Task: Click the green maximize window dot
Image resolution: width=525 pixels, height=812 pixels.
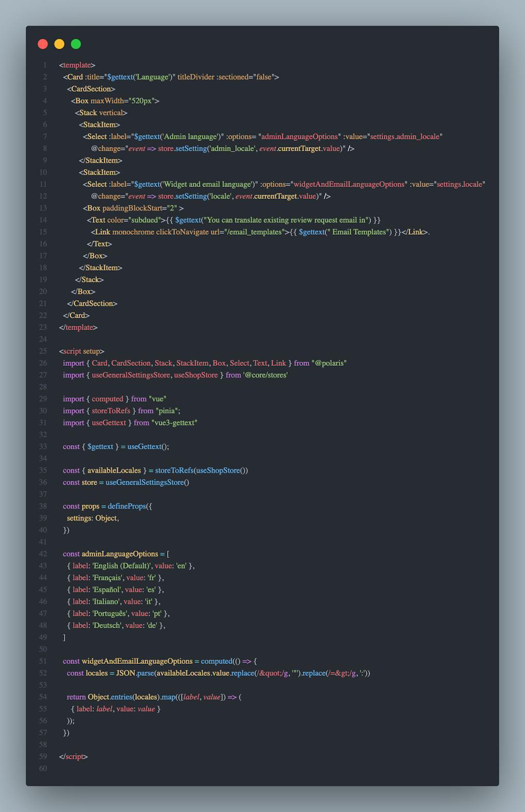Action: point(76,44)
